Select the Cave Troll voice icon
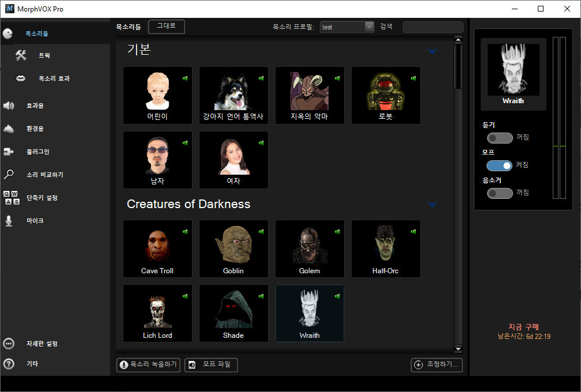 (157, 248)
